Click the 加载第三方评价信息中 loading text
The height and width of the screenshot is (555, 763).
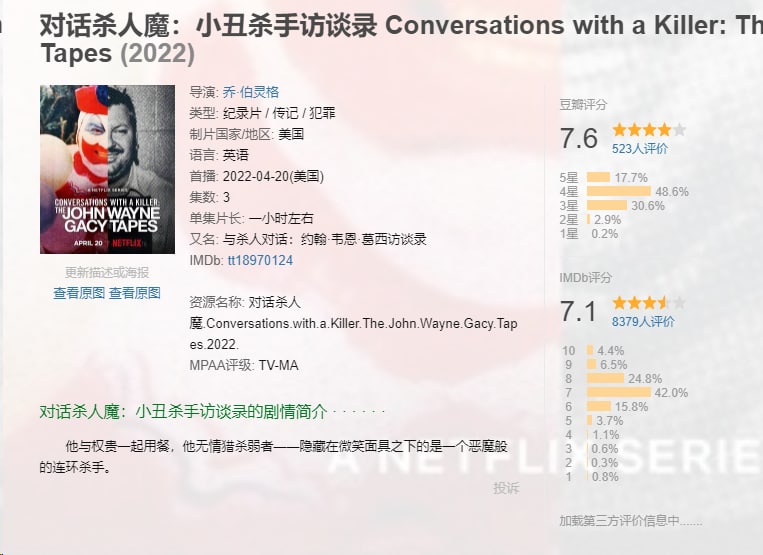[631, 520]
